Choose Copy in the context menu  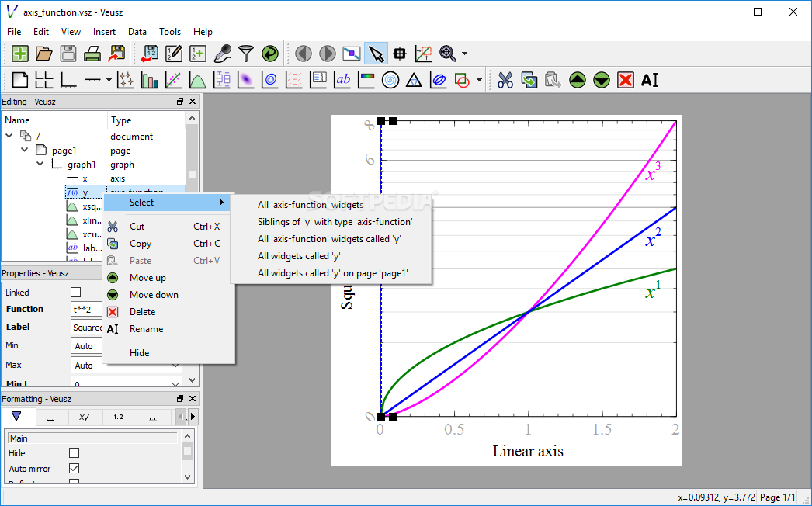pyautogui.click(x=168, y=244)
